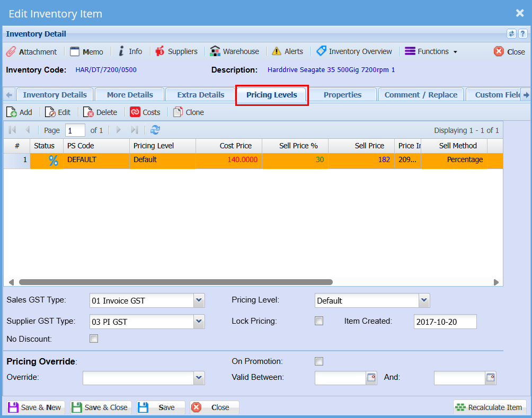
Task: View the inventory Alerts
Action: point(287,51)
